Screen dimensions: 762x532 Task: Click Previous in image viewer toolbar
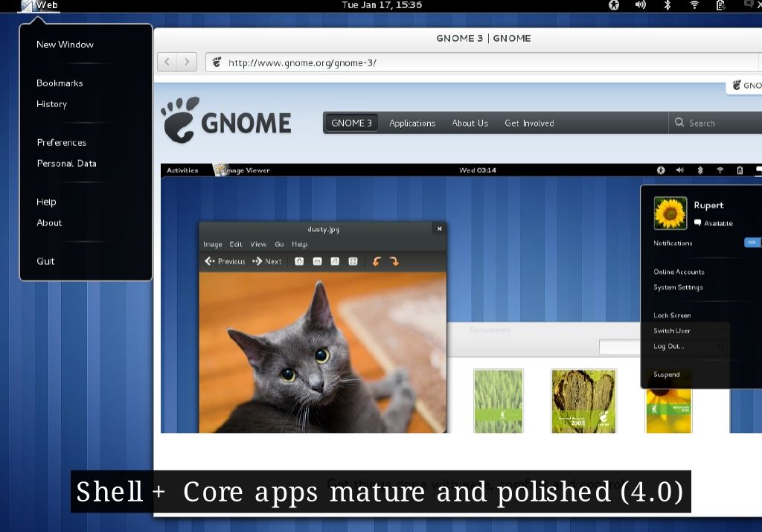[225, 261]
